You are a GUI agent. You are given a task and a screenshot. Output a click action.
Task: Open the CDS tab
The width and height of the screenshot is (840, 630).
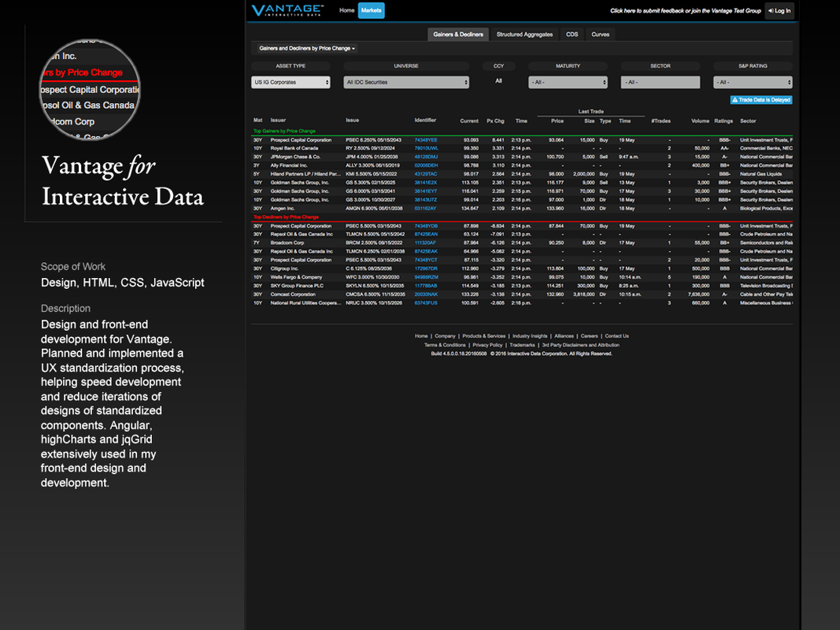point(572,35)
